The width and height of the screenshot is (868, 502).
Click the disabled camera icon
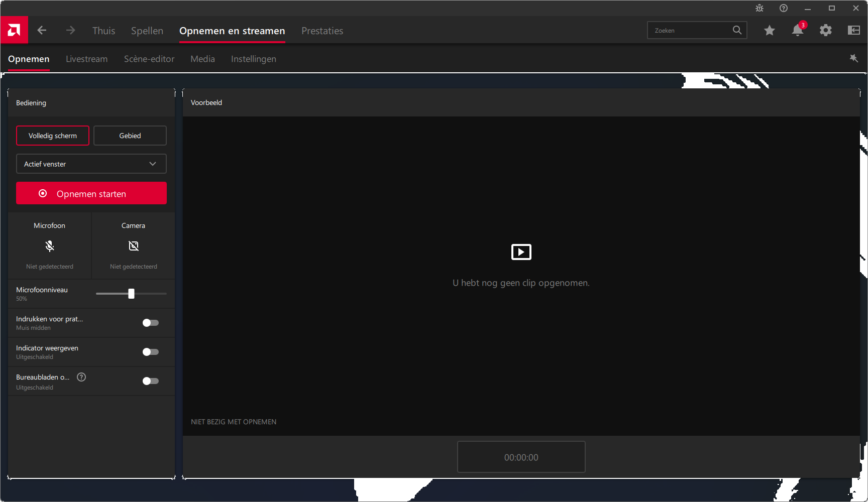pyautogui.click(x=133, y=246)
